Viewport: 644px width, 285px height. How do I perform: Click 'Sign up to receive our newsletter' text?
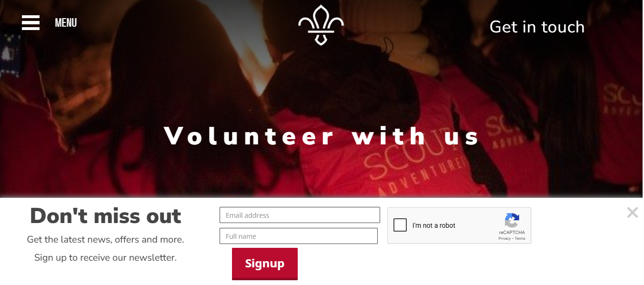point(105,257)
